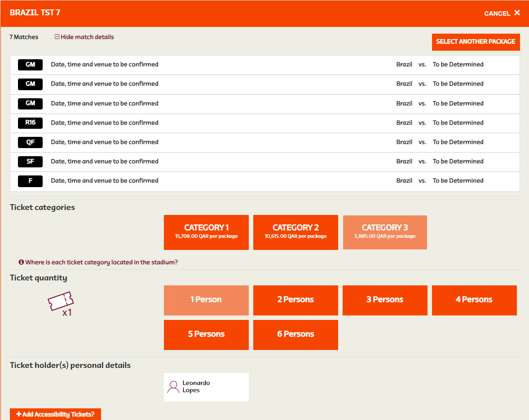Collapse match list via Hide match details
529x420 pixels.
tap(87, 37)
